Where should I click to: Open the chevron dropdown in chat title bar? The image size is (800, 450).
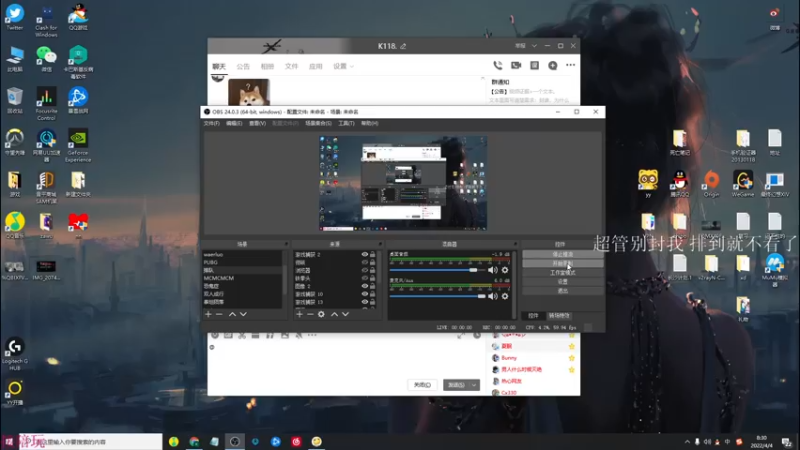(x=534, y=46)
